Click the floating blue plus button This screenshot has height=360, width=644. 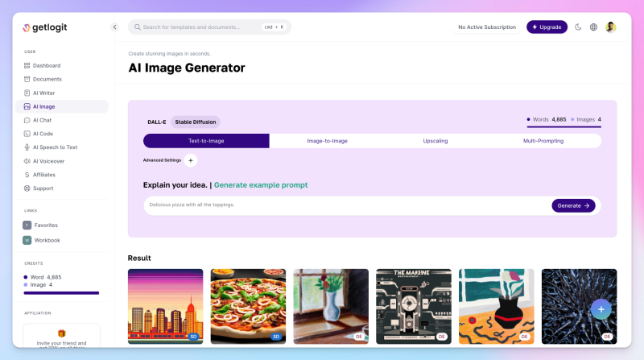coord(601,309)
